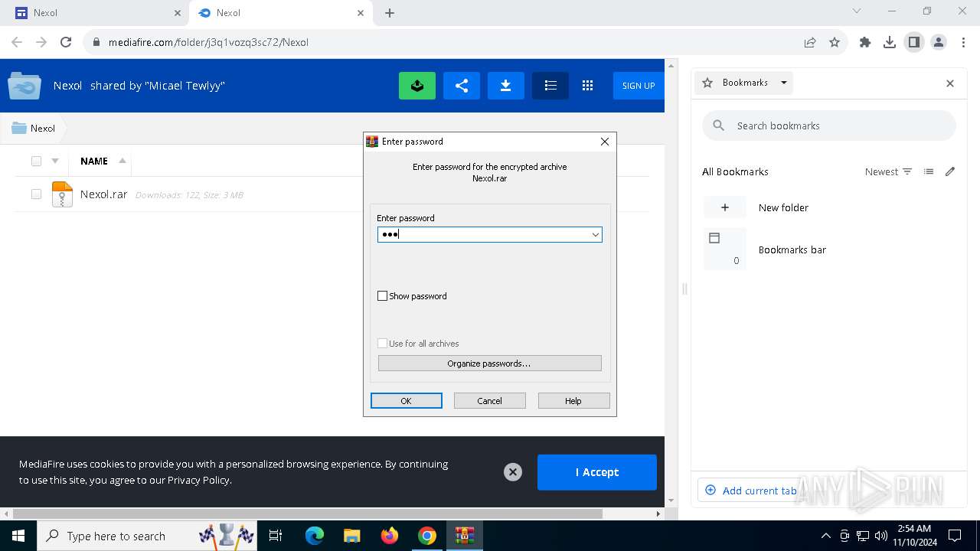Click the Chrome address bar URL
980x551 pixels.
click(x=208, y=42)
